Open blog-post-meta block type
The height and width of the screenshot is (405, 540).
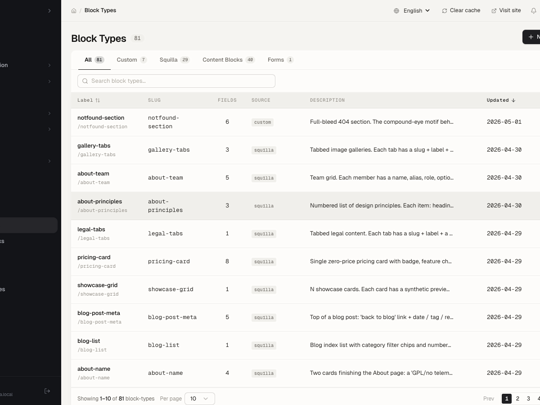(x=98, y=313)
